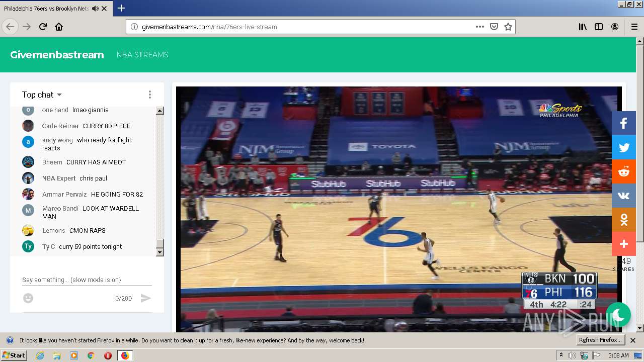
Task: Open the Givemenbastream home link
Action: tap(57, 55)
